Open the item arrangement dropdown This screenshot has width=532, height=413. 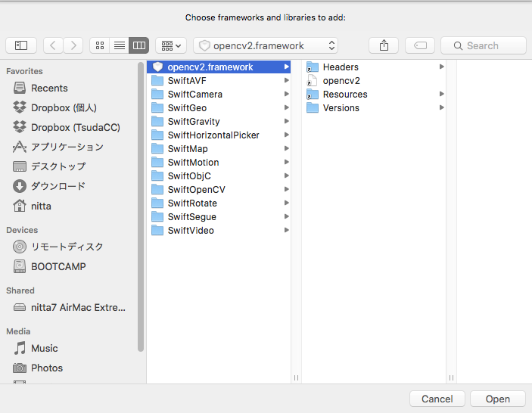[170, 45]
